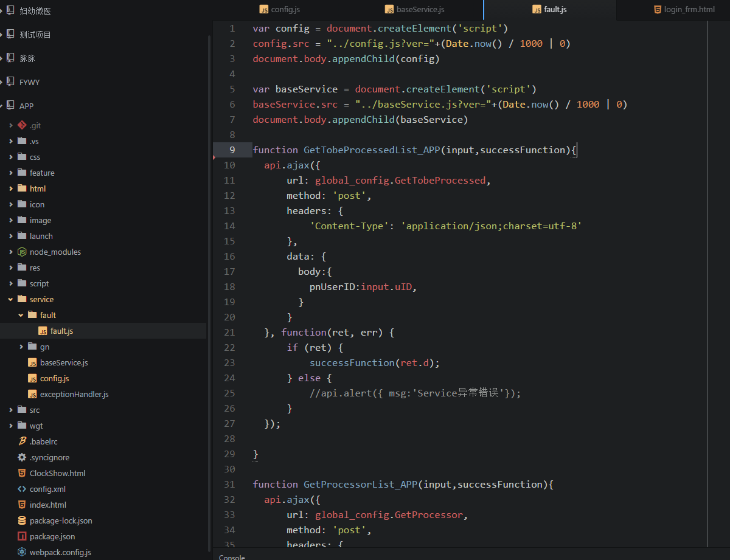Screen dimensions: 730x560
Task: Click the folder icon next to .vs
Action: [22, 141]
